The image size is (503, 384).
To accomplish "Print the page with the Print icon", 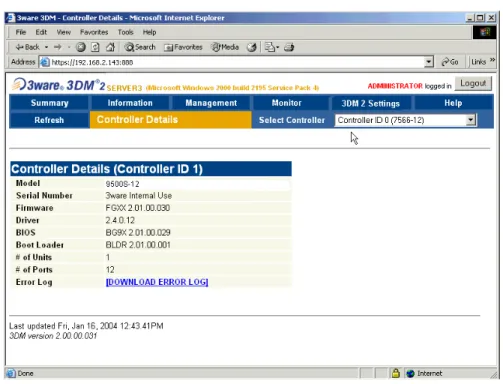I will [289, 47].
